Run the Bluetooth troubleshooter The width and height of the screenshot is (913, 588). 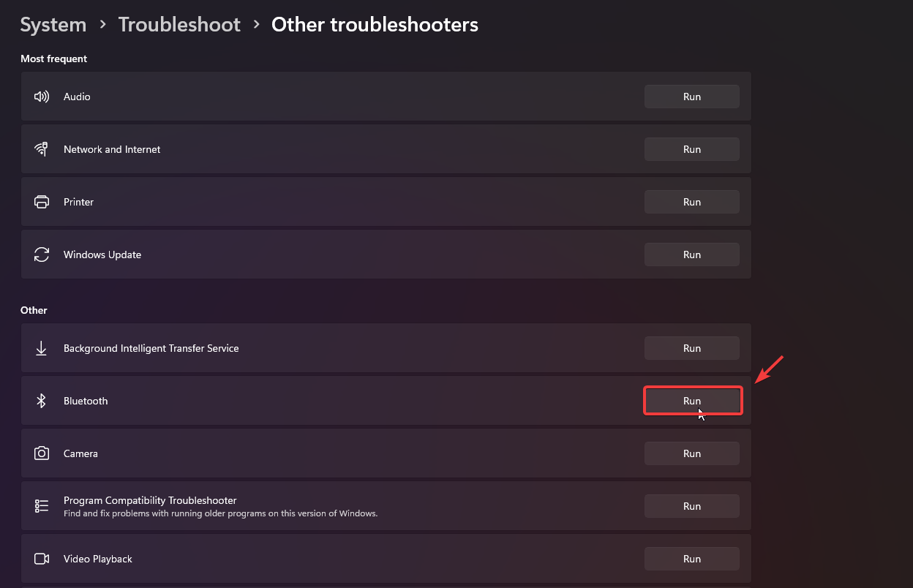692,401
